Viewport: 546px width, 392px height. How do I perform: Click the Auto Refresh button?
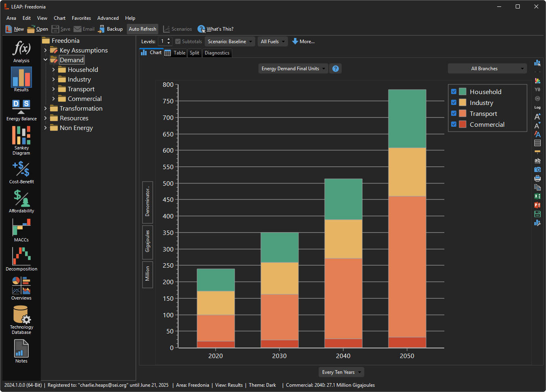click(x=142, y=29)
